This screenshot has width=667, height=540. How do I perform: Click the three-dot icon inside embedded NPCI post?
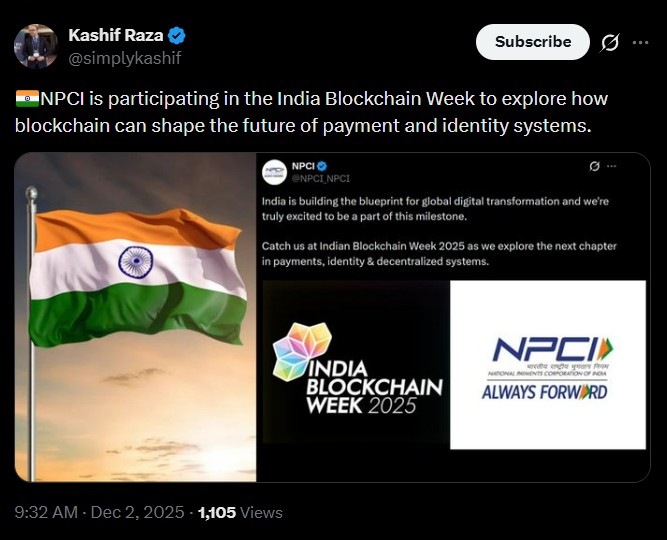[611, 166]
